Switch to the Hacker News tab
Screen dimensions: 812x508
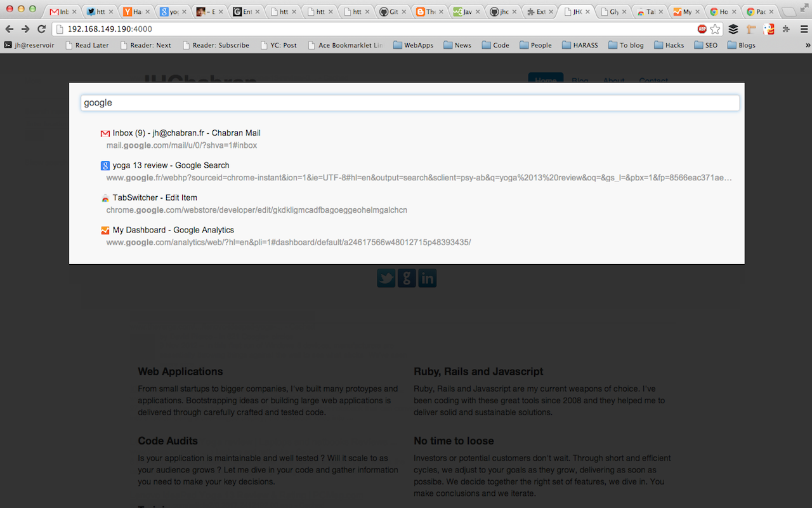pos(135,12)
